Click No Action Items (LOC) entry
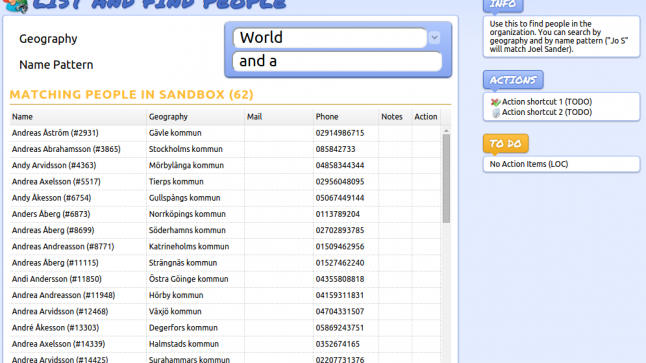This screenshot has height=363, width=646. click(529, 164)
